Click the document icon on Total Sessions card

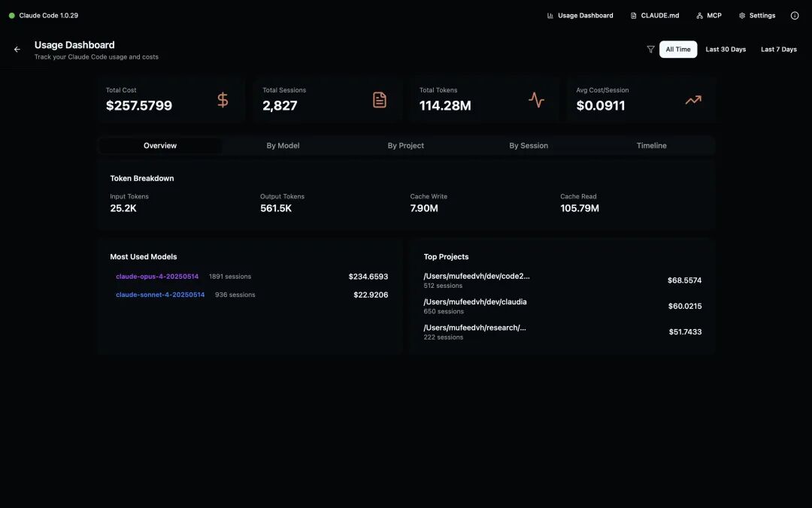(x=379, y=99)
